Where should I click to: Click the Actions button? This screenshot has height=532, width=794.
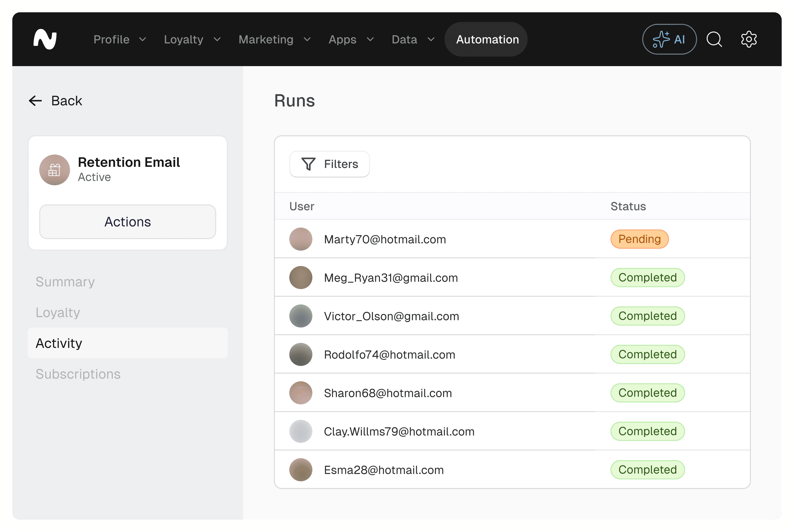(128, 222)
